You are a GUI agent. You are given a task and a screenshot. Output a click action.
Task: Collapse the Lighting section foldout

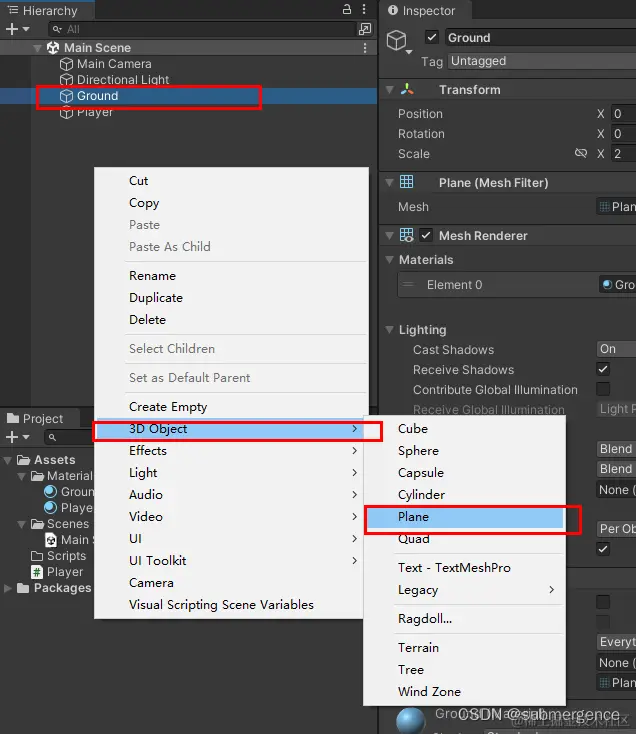pyautogui.click(x=389, y=330)
